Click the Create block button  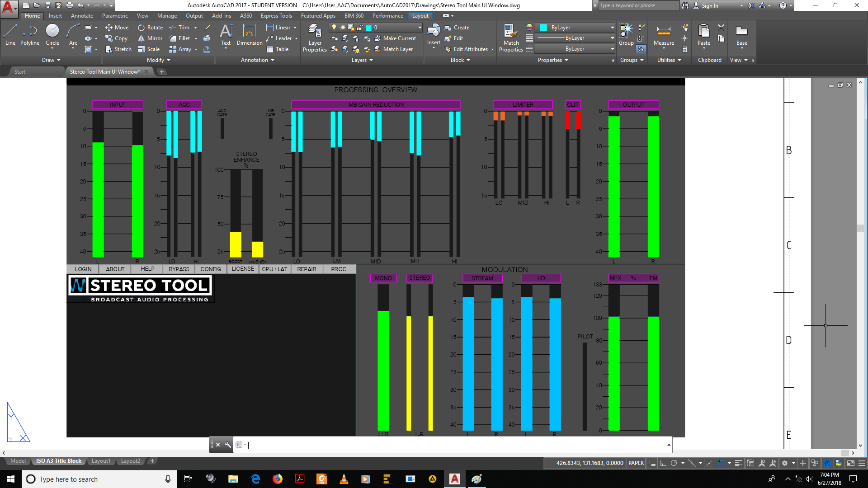pyautogui.click(x=457, y=28)
